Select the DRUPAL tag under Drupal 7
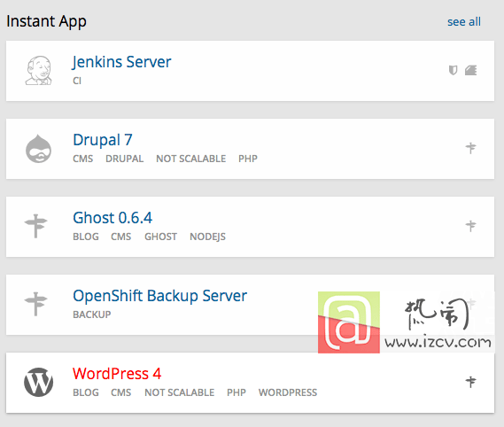This screenshot has width=504, height=427. click(x=124, y=159)
